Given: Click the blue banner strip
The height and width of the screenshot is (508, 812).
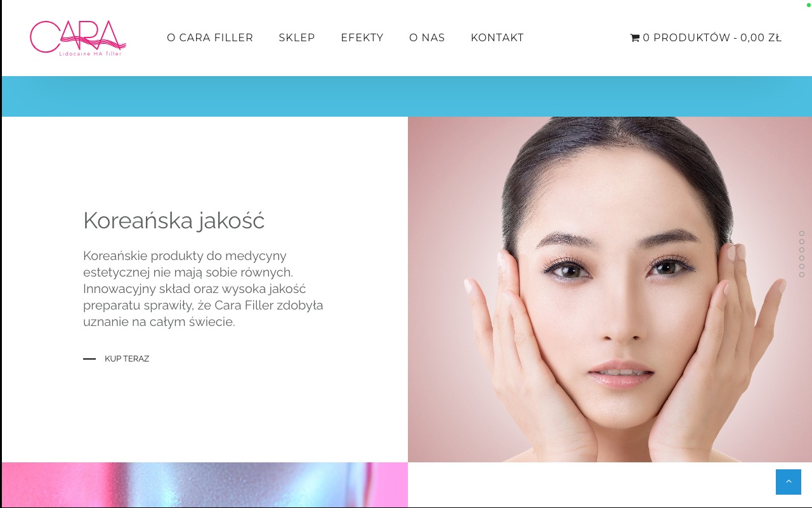Looking at the screenshot, I should coord(407,96).
